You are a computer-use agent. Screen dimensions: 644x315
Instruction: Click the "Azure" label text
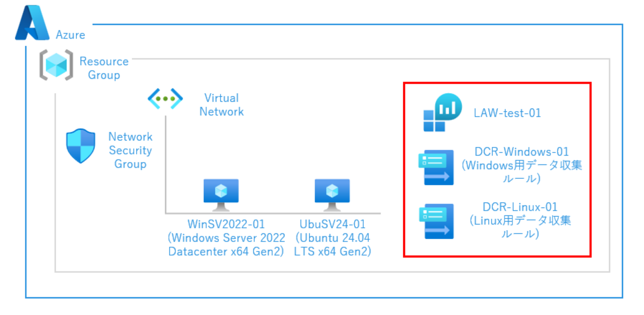pyautogui.click(x=70, y=35)
